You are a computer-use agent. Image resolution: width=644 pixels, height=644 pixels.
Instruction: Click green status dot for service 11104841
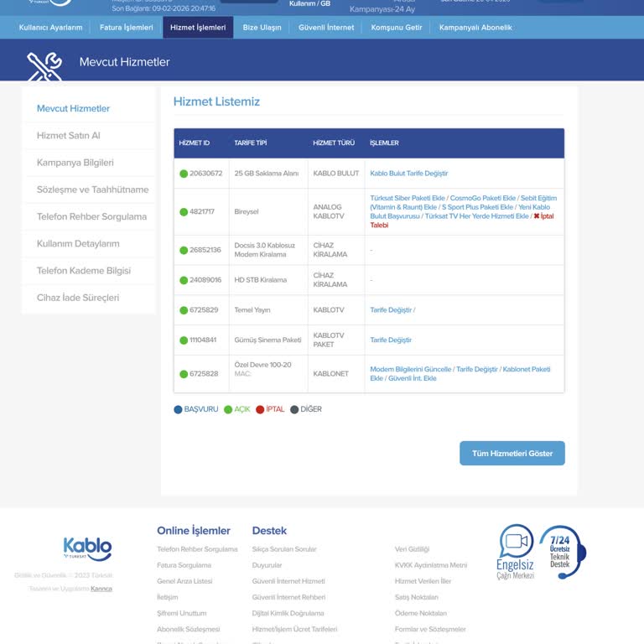[x=184, y=340]
